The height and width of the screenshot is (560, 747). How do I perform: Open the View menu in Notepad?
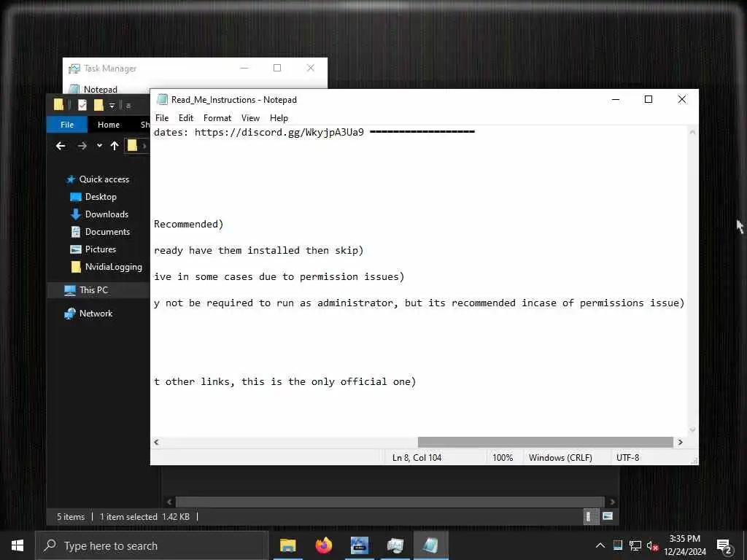coord(250,118)
